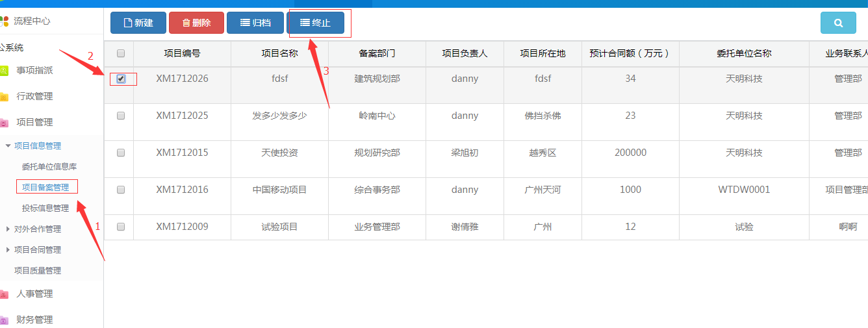Screen dimensions: 868x328
Task: Open 项目备案管理 in the sidebar
Action: 45,187
